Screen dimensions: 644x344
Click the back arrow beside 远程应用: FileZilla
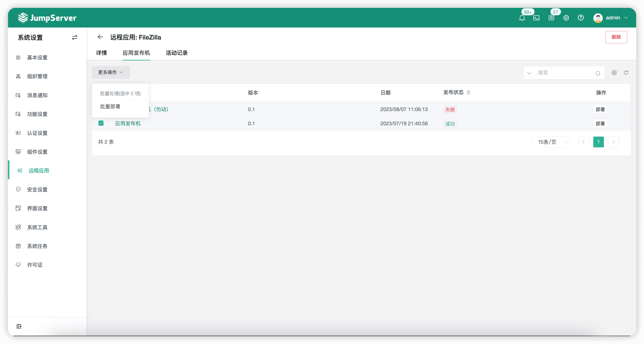tap(100, 37)
